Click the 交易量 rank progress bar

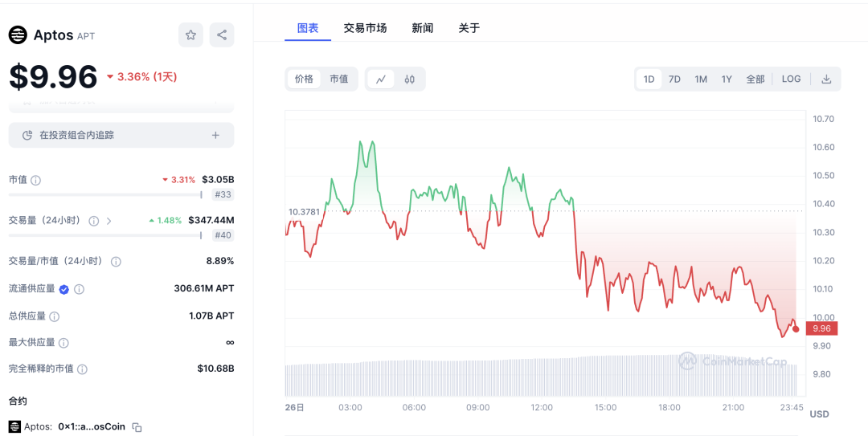105,236
